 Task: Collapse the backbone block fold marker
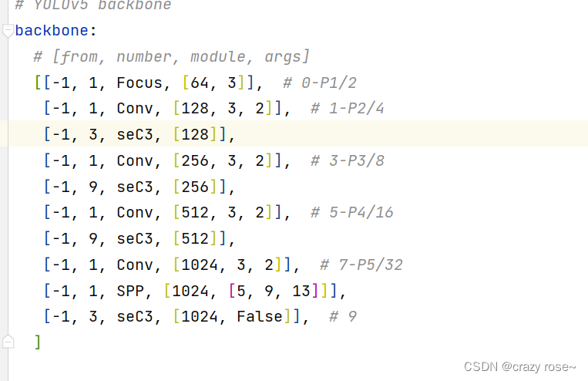tap(8, 31)
